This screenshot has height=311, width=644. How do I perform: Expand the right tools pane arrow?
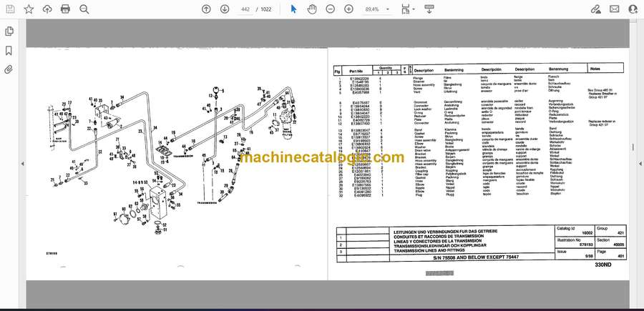tap(640, 163)
